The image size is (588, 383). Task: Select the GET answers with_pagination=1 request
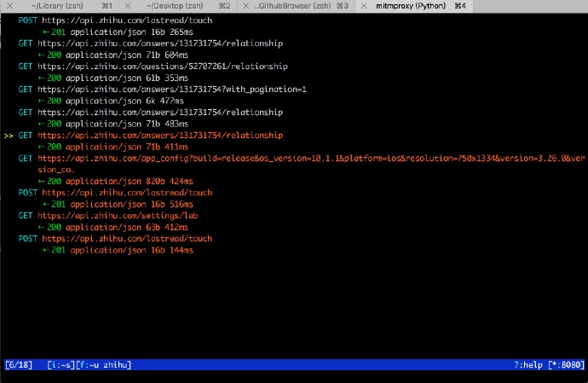pos(172,89)
